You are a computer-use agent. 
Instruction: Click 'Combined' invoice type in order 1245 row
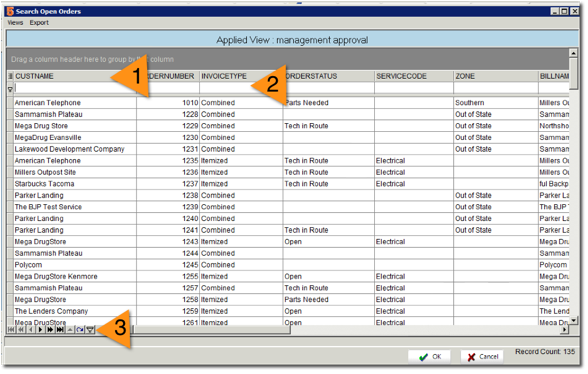tap(241, 265)
